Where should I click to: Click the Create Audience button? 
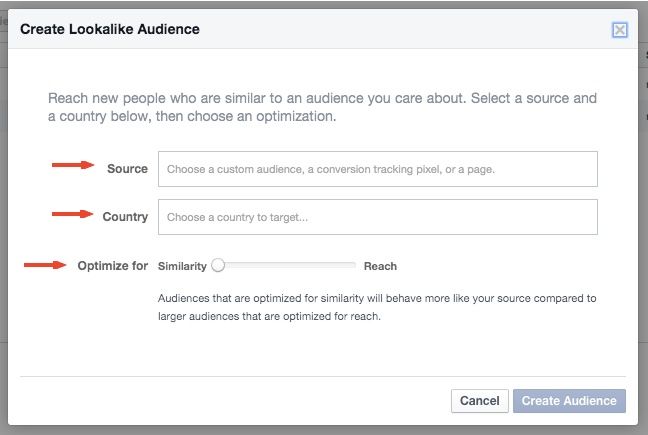pyautogui.click(x=569, y=401)
